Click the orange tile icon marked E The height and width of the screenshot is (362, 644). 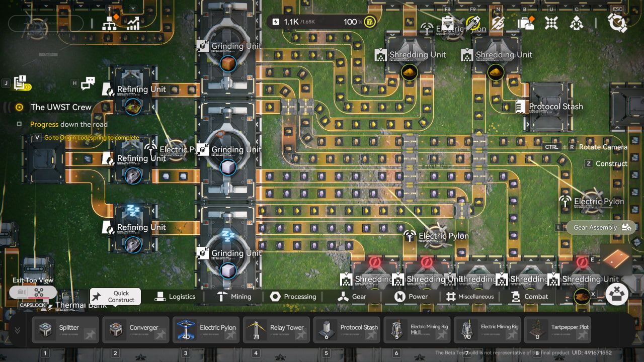click(616, 259)
